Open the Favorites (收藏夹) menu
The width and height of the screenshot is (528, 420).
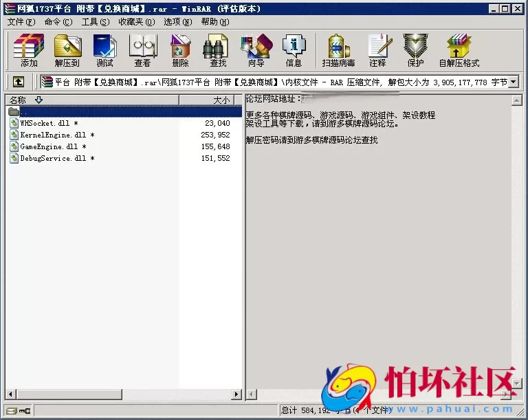[x=137, y=22]
